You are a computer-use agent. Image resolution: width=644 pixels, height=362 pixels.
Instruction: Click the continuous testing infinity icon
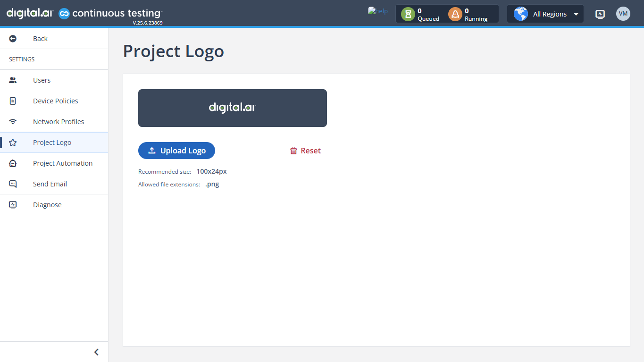[64, 14]
